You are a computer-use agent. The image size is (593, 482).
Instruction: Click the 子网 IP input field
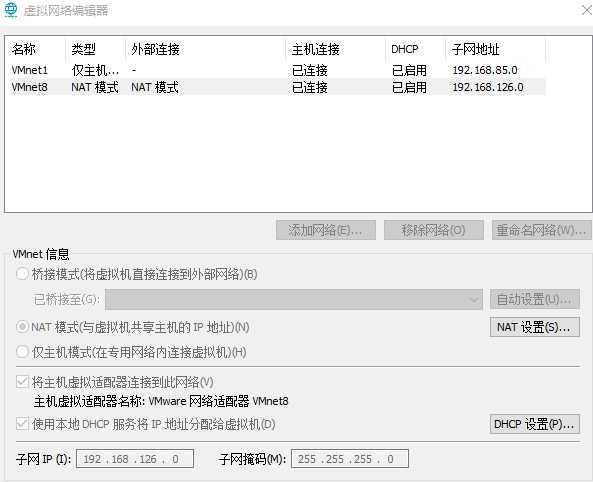[x=135, y=459]
